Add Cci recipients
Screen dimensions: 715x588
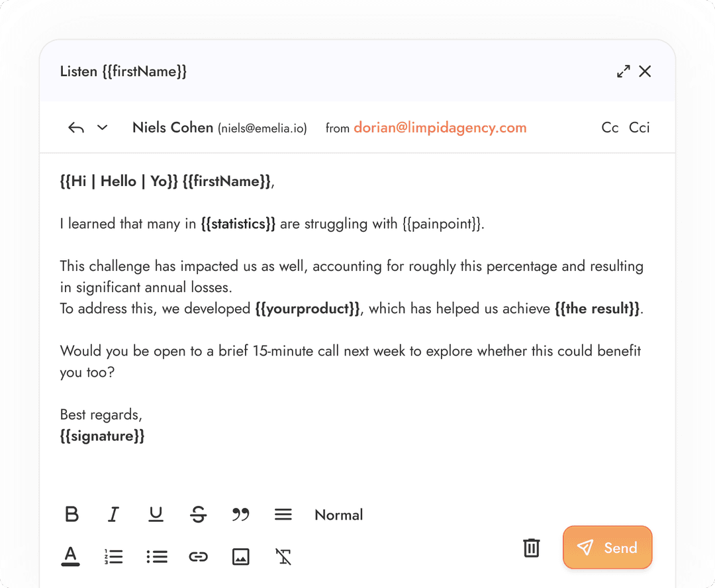[639, 127]
